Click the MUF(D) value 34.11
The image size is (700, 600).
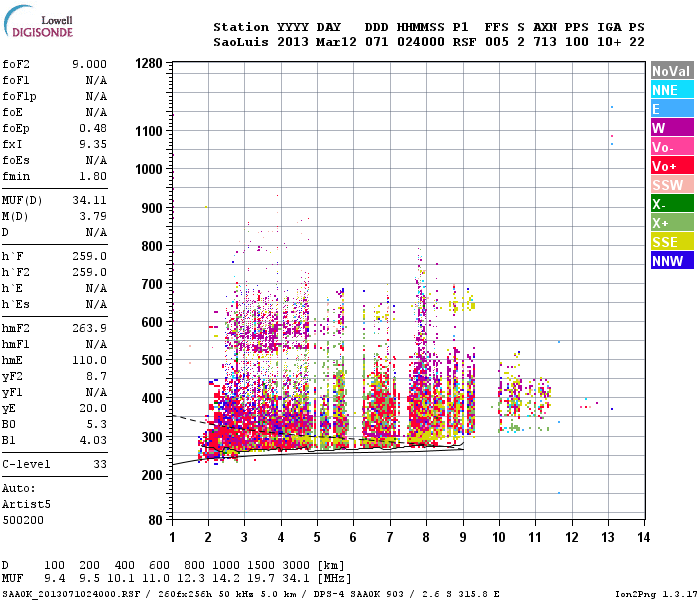point(89,200)
